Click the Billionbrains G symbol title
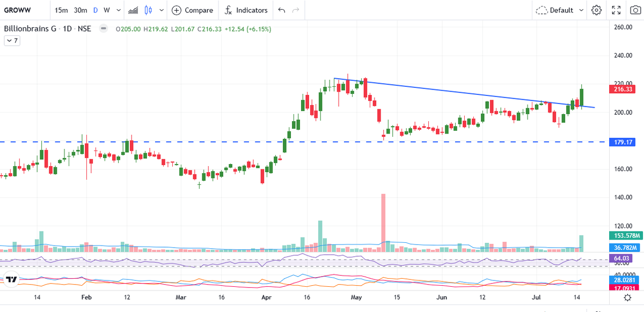The image size is (644, 312). pyautogui.click(x=30, y=29)
